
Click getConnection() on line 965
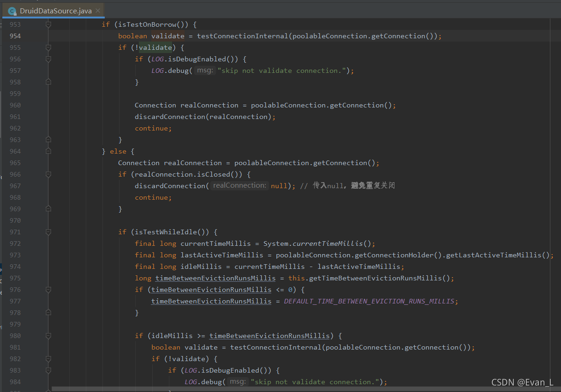(344, 163)
